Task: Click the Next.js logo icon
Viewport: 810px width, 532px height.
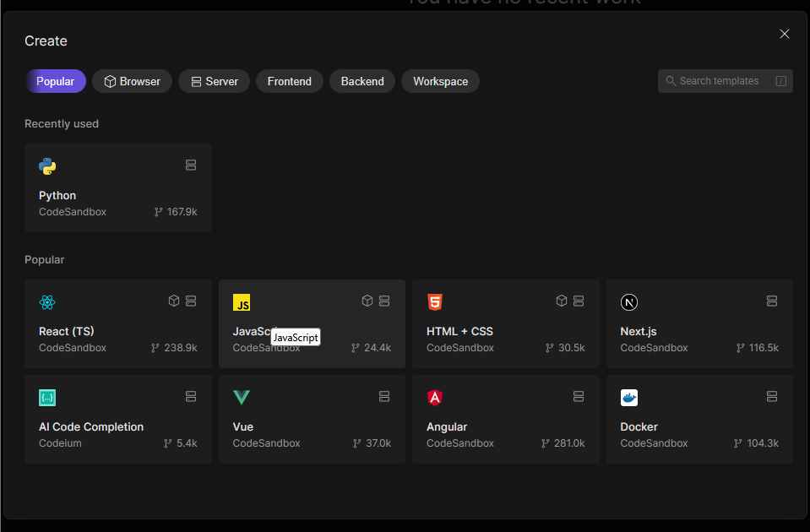Action: pyautogui.click(x=628, y=302)
